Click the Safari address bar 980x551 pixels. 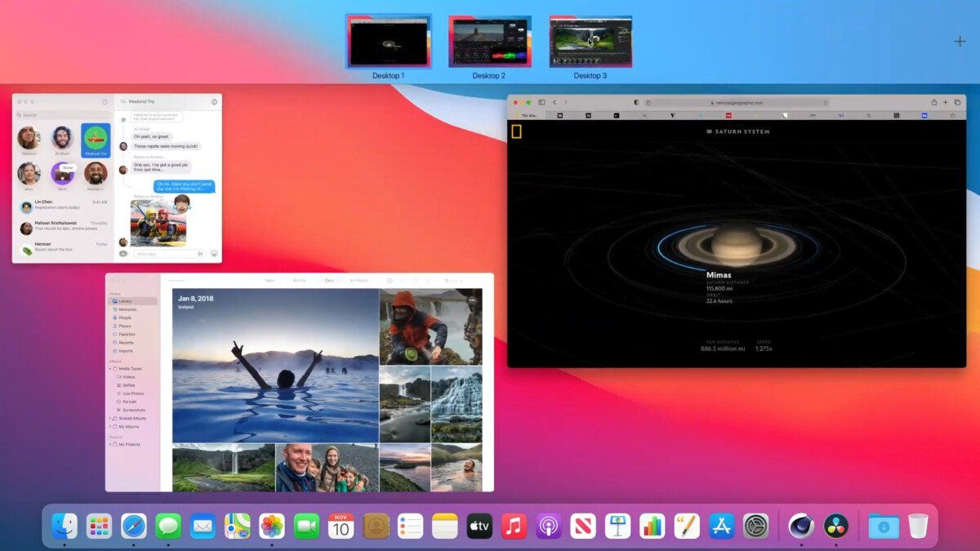737,103
